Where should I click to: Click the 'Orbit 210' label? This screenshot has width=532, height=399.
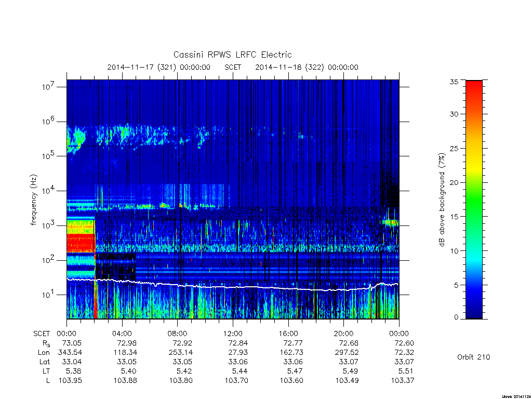(474, 357)
